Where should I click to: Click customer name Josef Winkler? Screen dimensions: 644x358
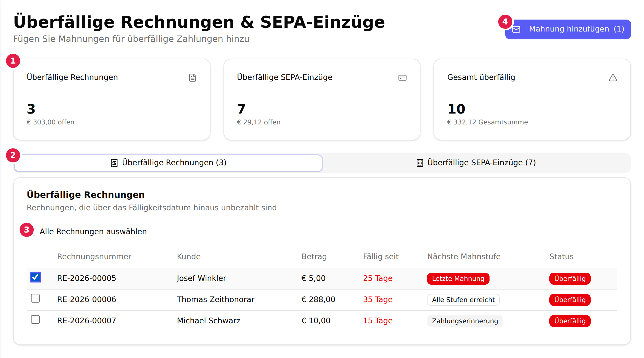point(201,278)
